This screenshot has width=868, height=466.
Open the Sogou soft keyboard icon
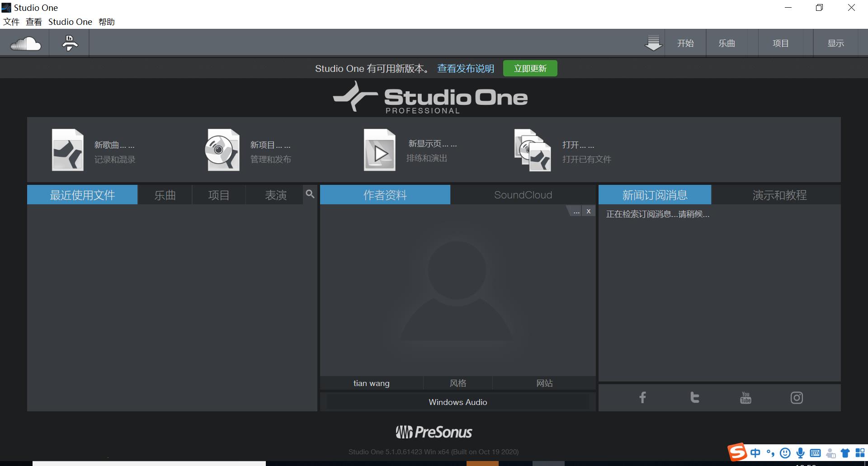click(816, 453)
